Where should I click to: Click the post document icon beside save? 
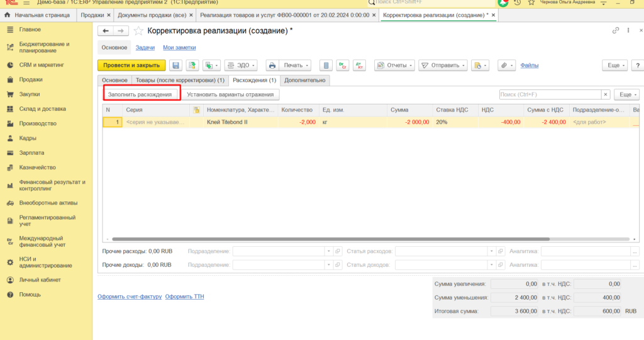[x=192, y=65]
